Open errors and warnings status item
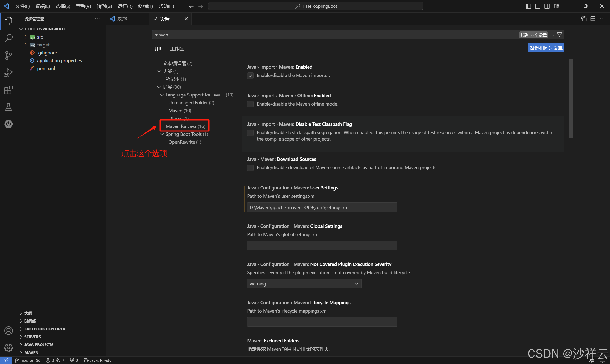Viewport: 610px width, 364px height. point(55,360)
